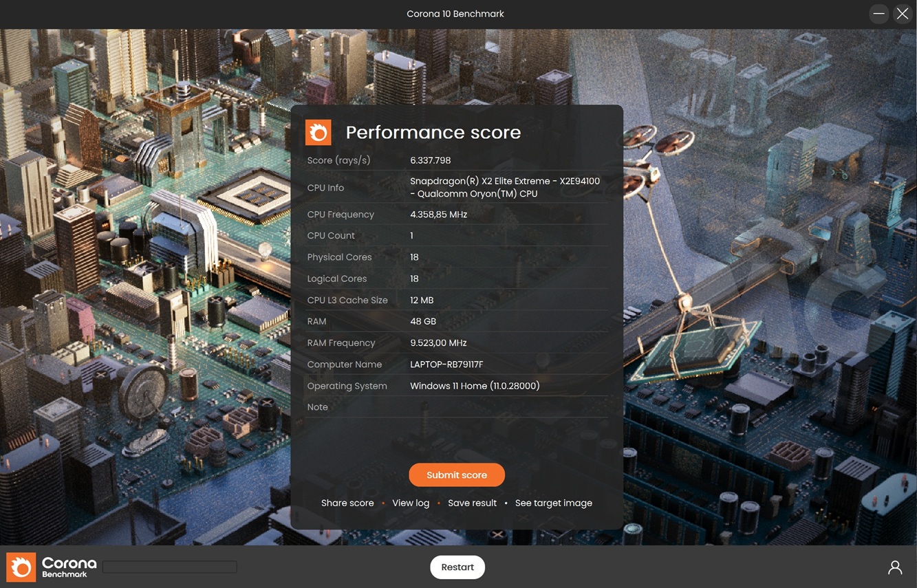Select Save result

[472, 503]
